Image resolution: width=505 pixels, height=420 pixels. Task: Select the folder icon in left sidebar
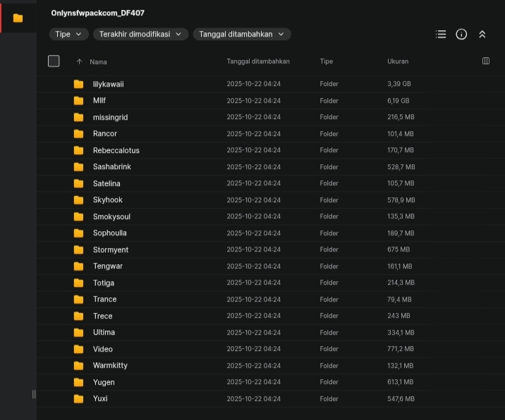pos(18,18)
